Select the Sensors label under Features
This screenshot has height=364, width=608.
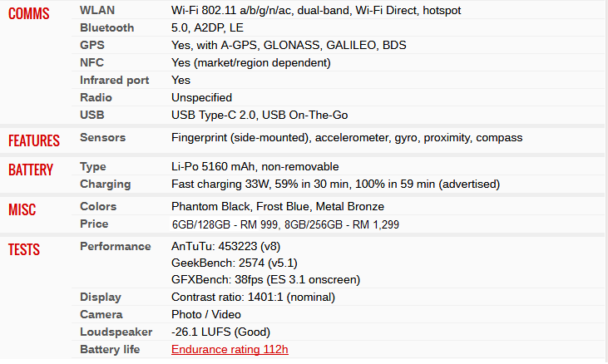103,137
